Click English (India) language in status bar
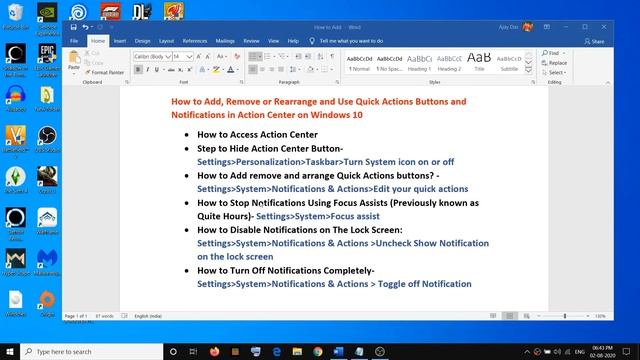 point(148,316)
